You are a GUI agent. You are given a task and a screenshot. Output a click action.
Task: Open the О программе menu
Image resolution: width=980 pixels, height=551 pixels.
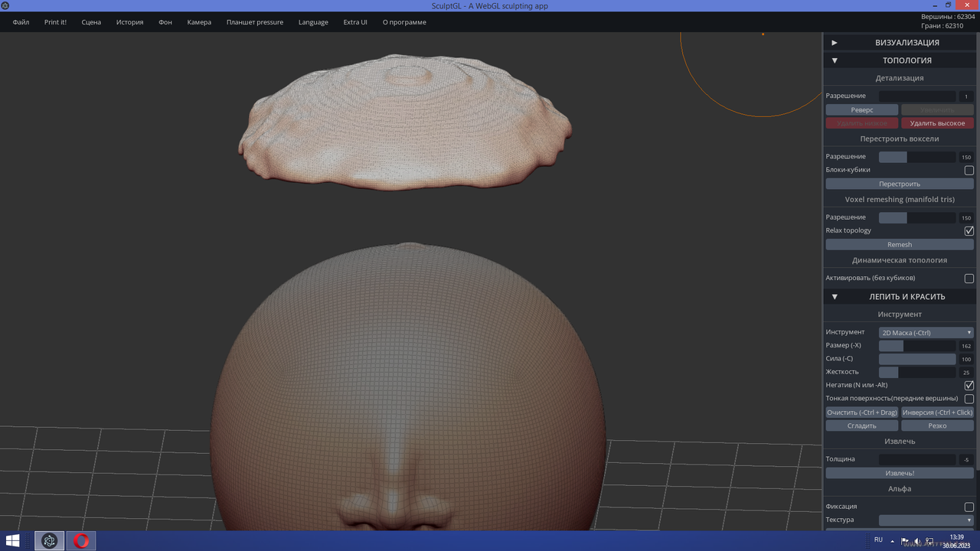(x=404, y=22)
